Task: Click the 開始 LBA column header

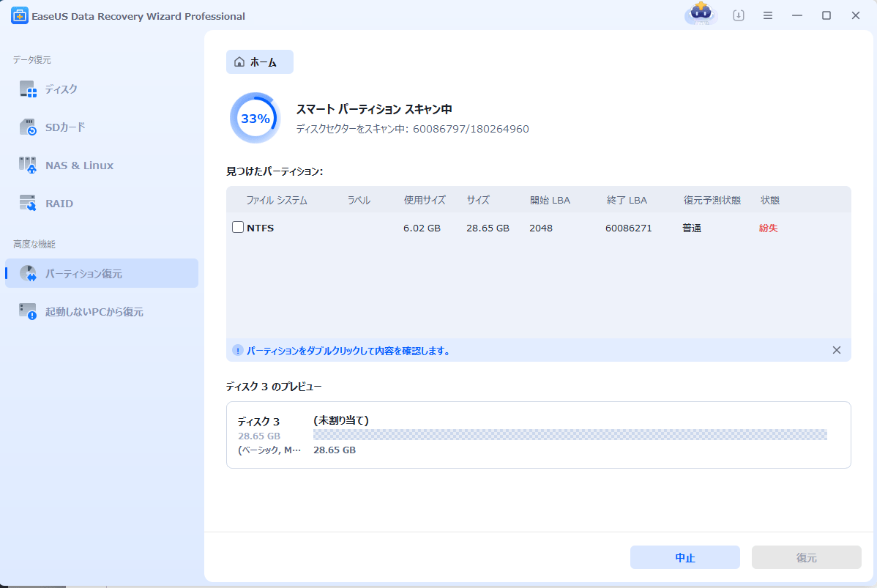Action: tap(550, 200)
